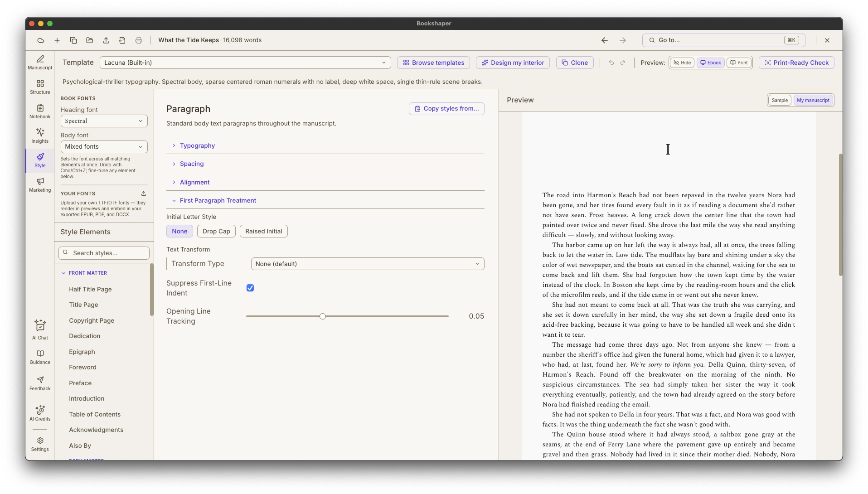
Task: Open the Manuscript sidebar section
Action: coord(40,63)
